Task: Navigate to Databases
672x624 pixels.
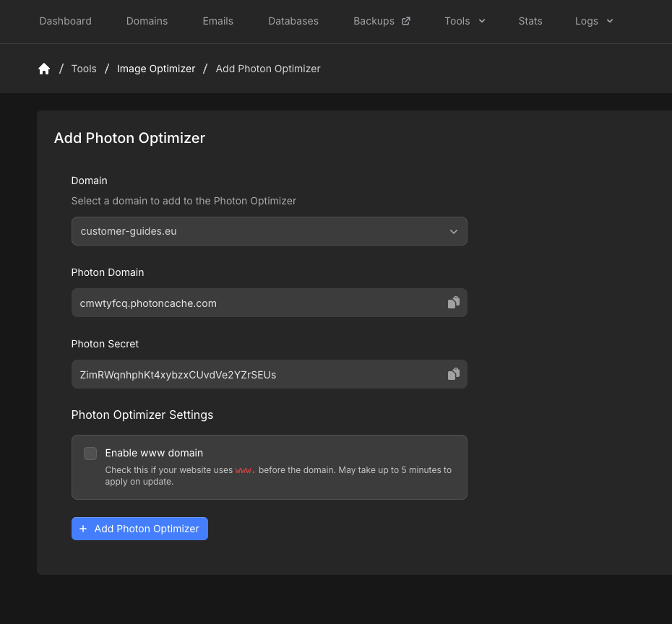Action: click(293, 21)
